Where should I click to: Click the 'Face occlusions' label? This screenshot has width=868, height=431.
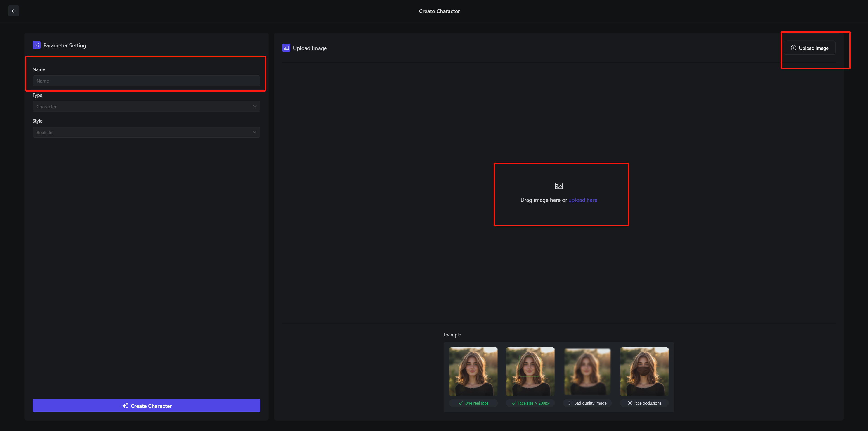click(x=644, y=403)
